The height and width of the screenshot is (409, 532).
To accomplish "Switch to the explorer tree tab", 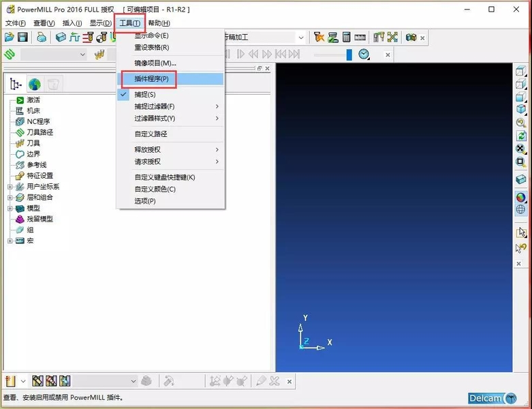I will [x=16, y=84].
